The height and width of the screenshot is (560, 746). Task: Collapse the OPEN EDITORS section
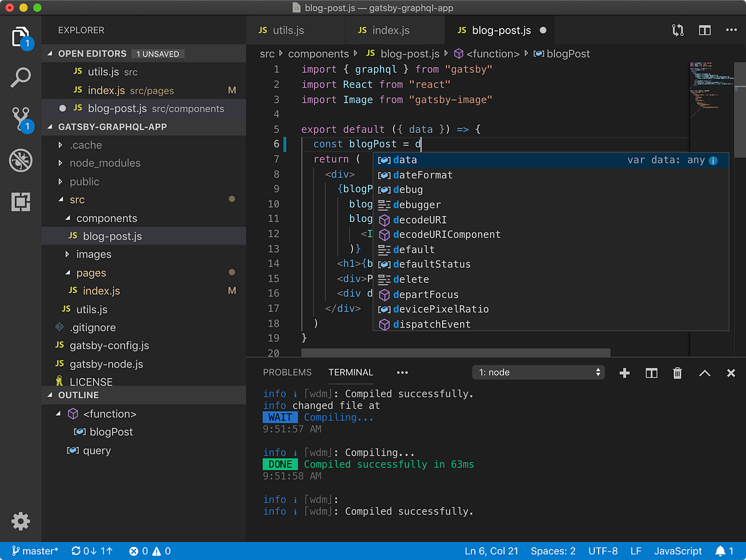(75, 53)
